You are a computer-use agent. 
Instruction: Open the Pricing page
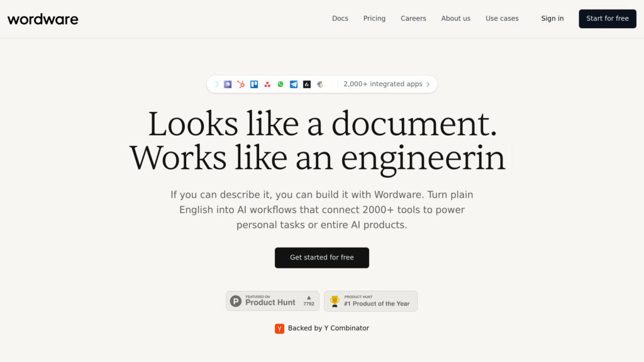374,18
